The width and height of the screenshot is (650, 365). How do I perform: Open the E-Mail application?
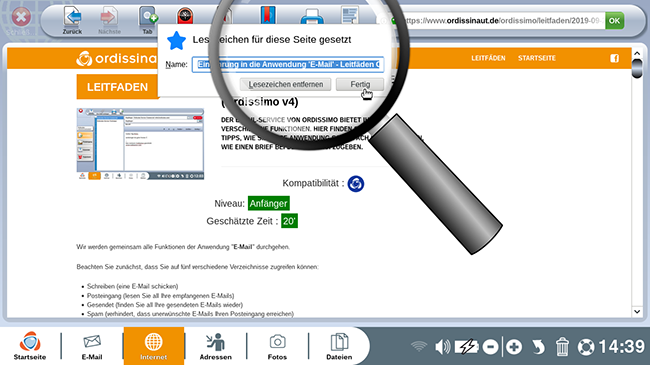tap(92, 346)
